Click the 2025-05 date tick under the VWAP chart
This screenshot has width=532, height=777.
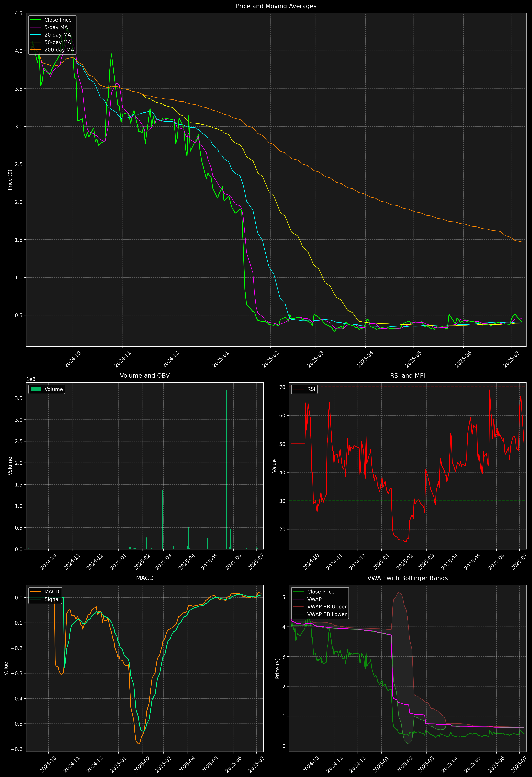click(x=472, y=765)
